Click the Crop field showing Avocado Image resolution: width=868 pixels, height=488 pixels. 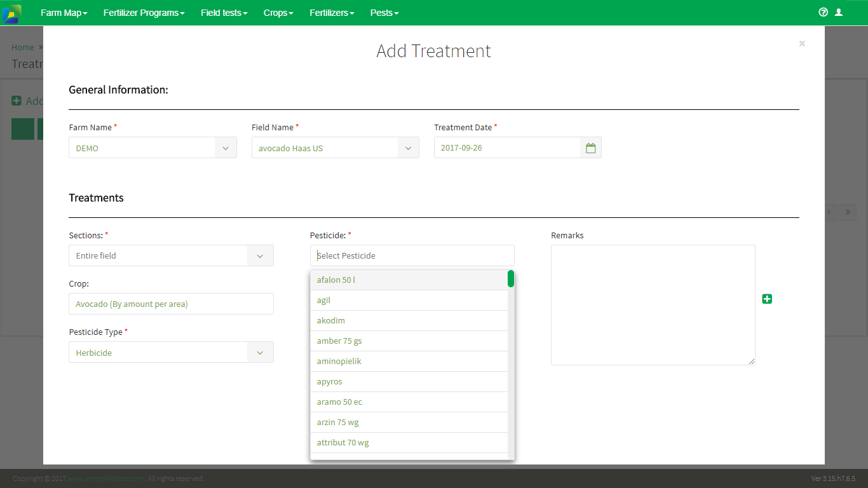171,304
